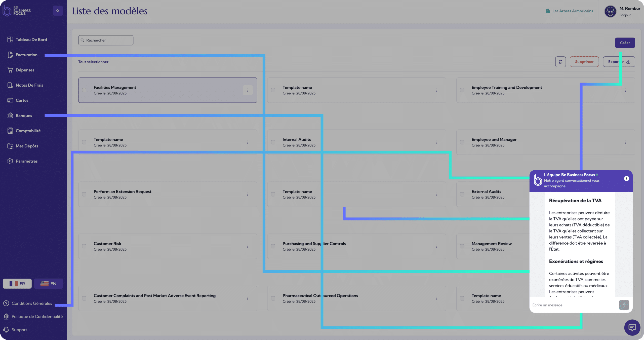Tick the Internal Audits checkbox
644x340 pixels.
pos(273,142)
